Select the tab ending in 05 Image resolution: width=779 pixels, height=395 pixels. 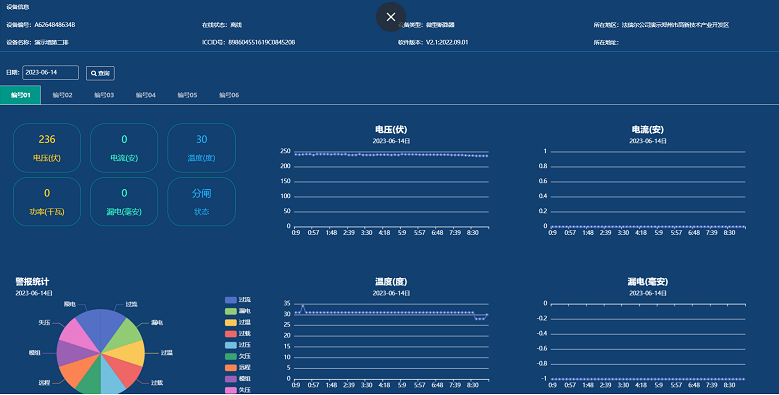(187, 95)
